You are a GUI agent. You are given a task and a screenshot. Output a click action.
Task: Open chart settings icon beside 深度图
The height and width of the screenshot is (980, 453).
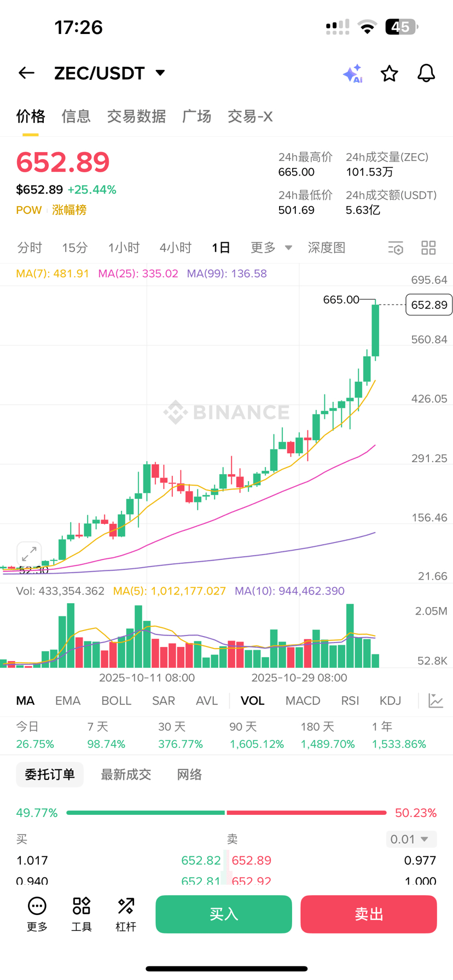(x=396, y=248)
